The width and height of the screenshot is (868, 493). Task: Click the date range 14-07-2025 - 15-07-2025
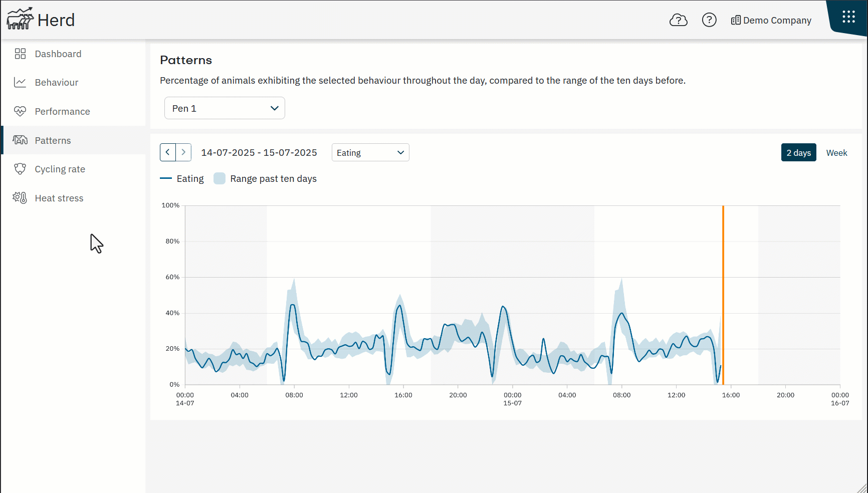259,153
